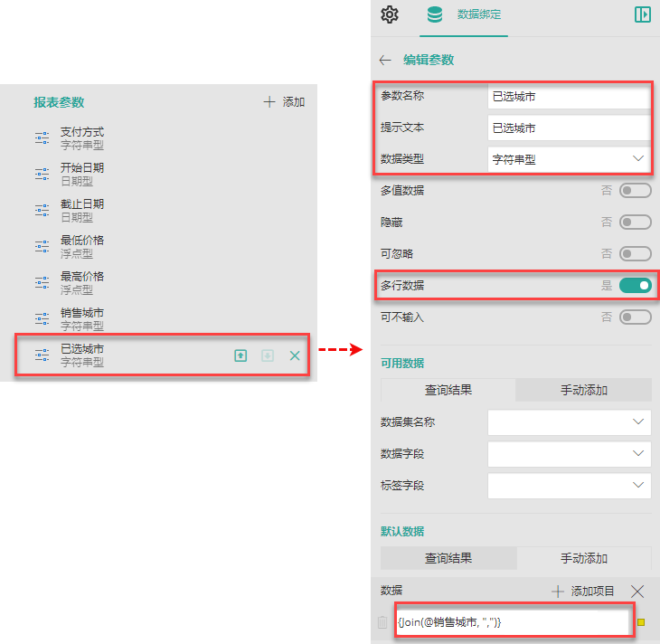Open the 标签字段 dropdown
Screen dimensions: 660x644
pyautogui.click(x=569, y=486)
